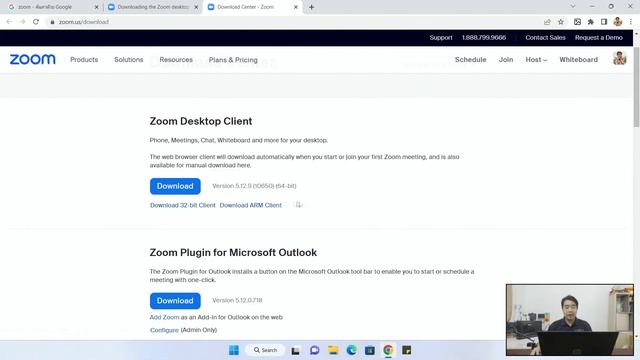Go back with the browser back arrow
Screen dimensions: 640x360
(x=9, y=22)
